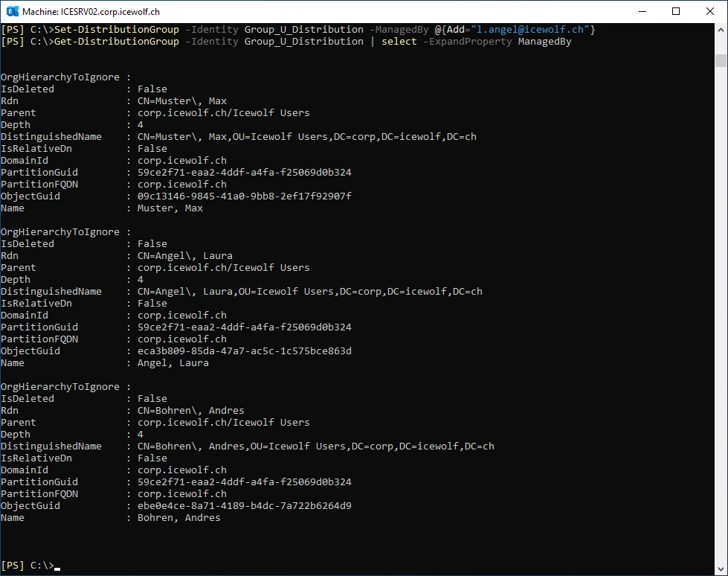Click the Get-DistributionGroup command text

117,42
